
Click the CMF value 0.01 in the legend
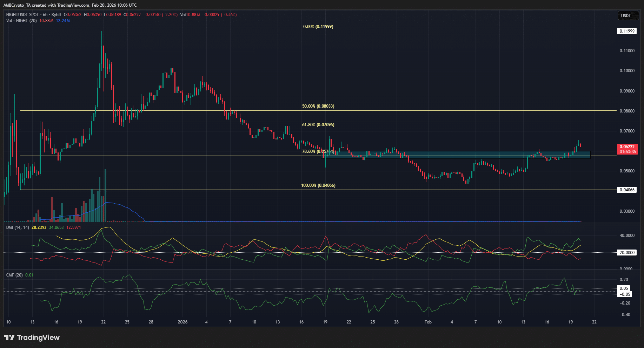(x=29, y=275)
